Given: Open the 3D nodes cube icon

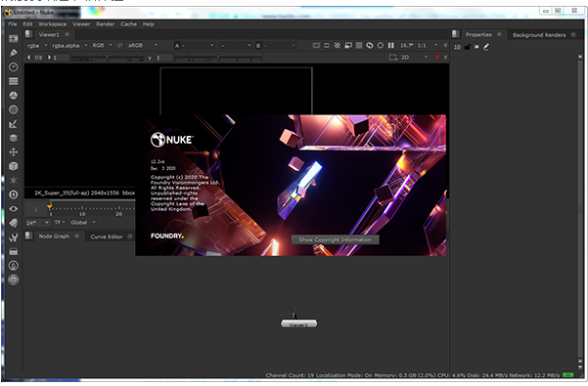Looking at the screenshot, I should coord(13,166).
